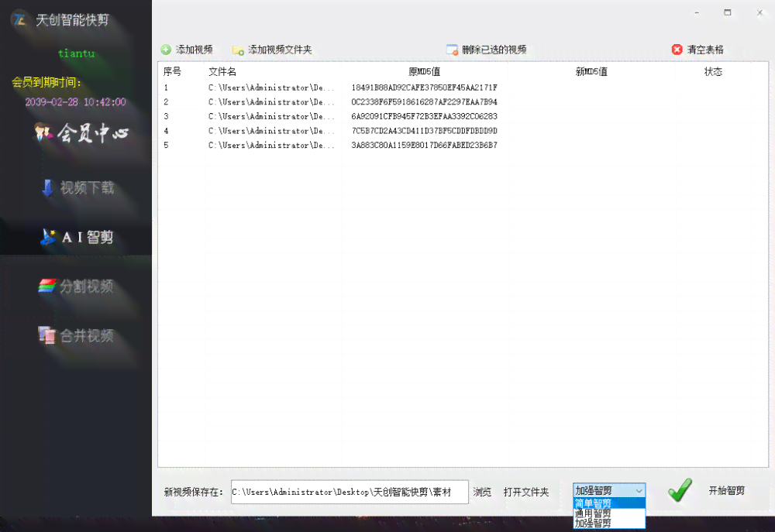
Task: Click the app logo icon in title bar
Action: click(x=20, y=20)
